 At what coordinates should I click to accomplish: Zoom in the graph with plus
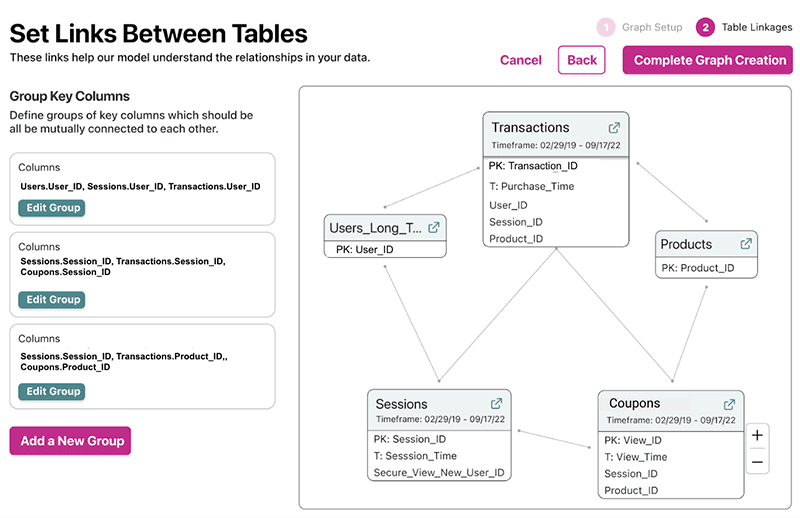pos(757,436)
